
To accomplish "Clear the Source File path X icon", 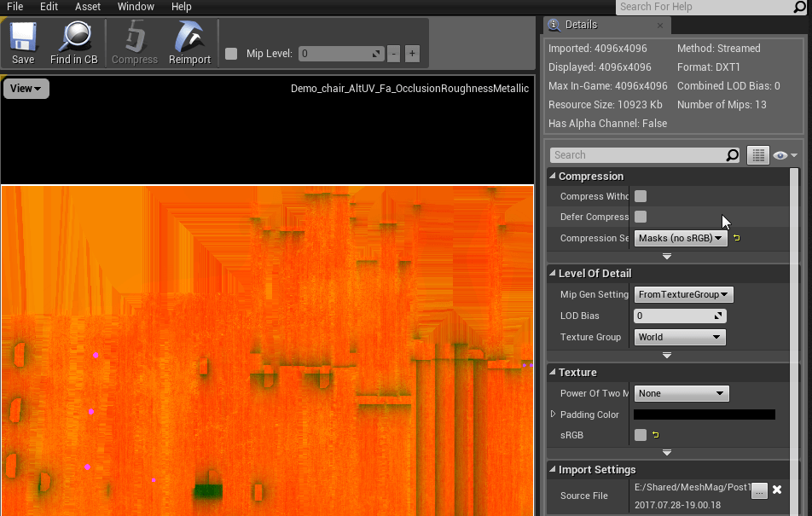I will 777,490.
